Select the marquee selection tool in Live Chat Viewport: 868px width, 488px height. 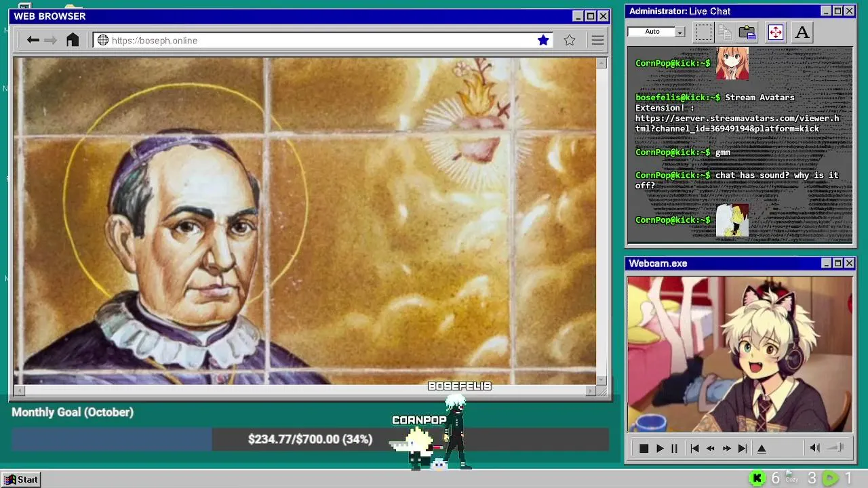703,32
